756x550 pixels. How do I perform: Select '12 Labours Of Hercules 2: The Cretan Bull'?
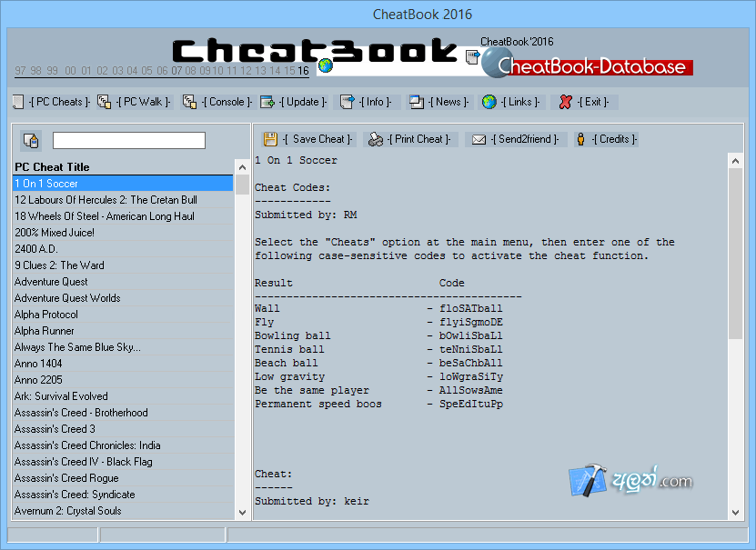[123, 200]
